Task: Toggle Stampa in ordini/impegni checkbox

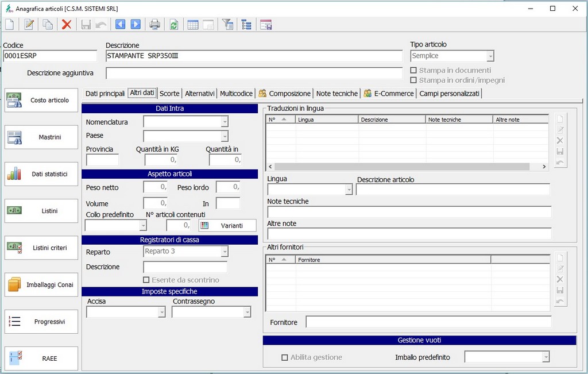Action: click(413, 80)
